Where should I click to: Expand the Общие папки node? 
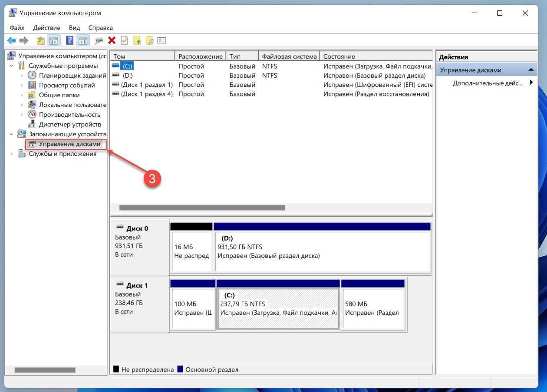click(x=22, y=95)
